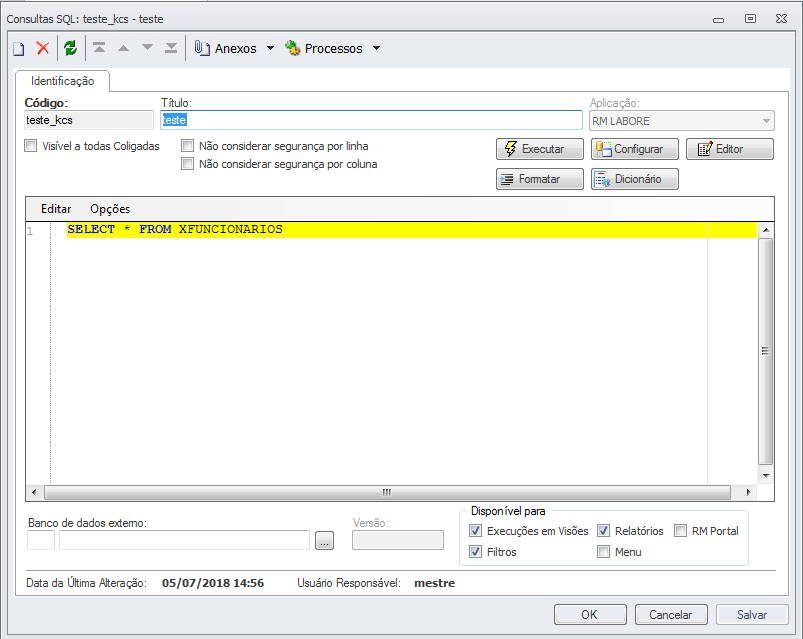Click the horizontal scrollbar right arrow
The image size is (803, 639).
tap(749, 493)
